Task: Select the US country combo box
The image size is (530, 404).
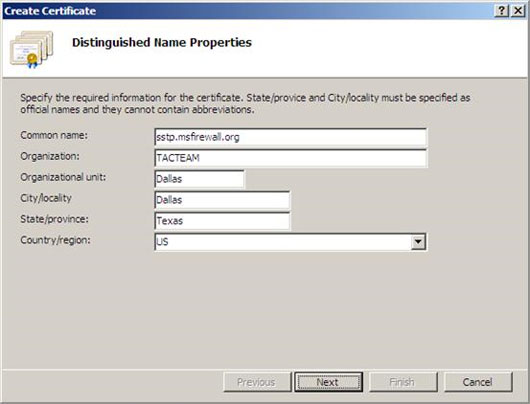Action: point(290,242)
